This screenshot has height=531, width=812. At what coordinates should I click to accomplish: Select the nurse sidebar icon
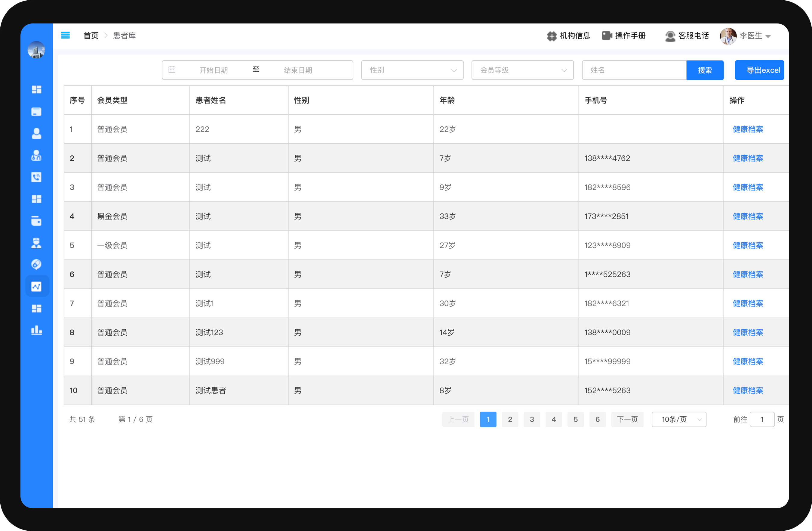pyautogui.click(x=36, y=243)
